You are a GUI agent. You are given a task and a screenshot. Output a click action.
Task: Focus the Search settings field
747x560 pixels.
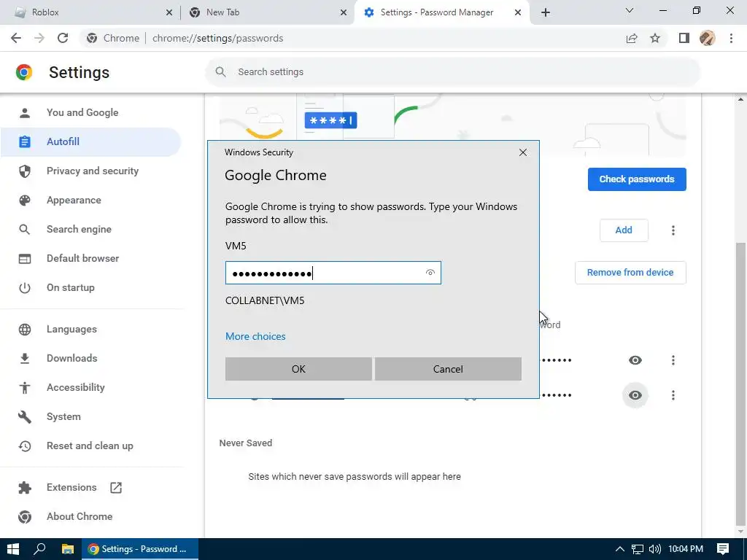pyautogui.click(x=452, y=72)
